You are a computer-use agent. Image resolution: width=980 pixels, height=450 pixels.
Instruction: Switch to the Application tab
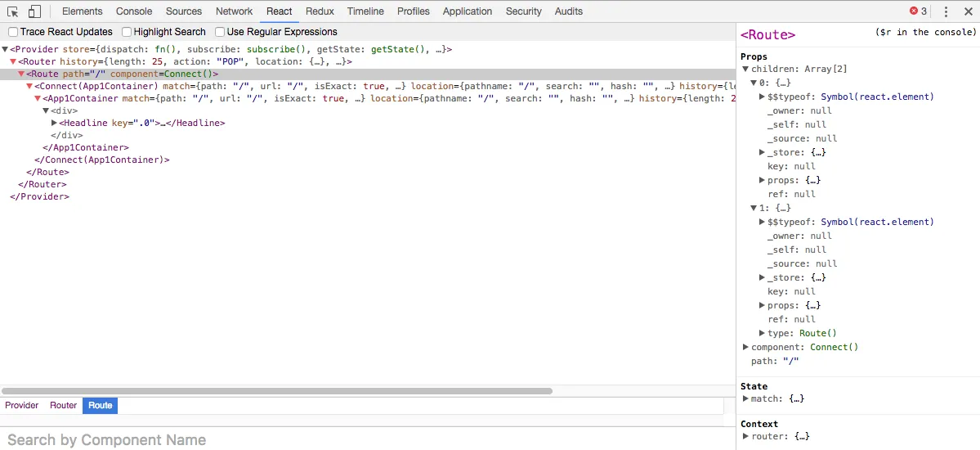click(x=468, y=11)
